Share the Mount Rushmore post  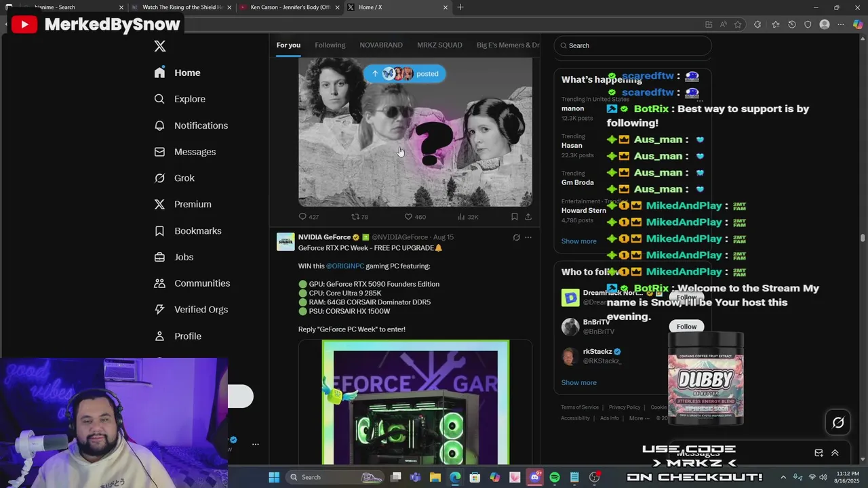(528, 217)
